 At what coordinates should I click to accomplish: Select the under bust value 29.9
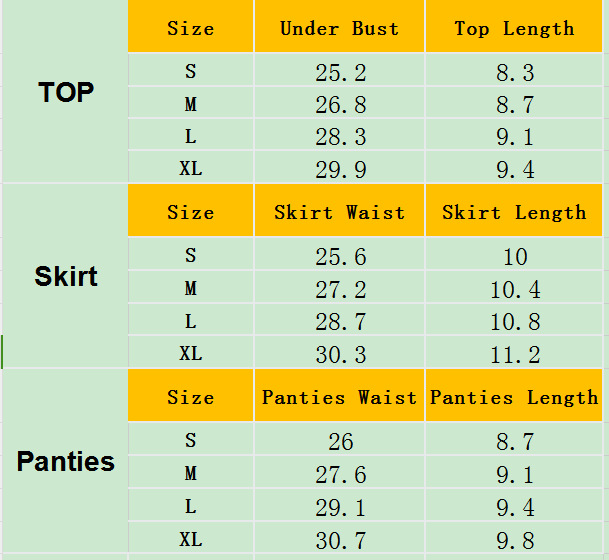tap(340, 169)
